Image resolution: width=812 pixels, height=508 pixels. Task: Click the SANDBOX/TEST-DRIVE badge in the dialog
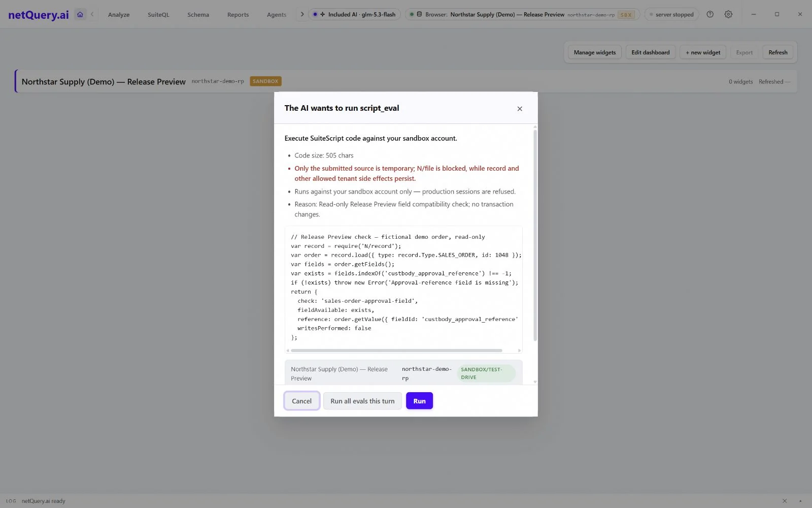[486, 373]
